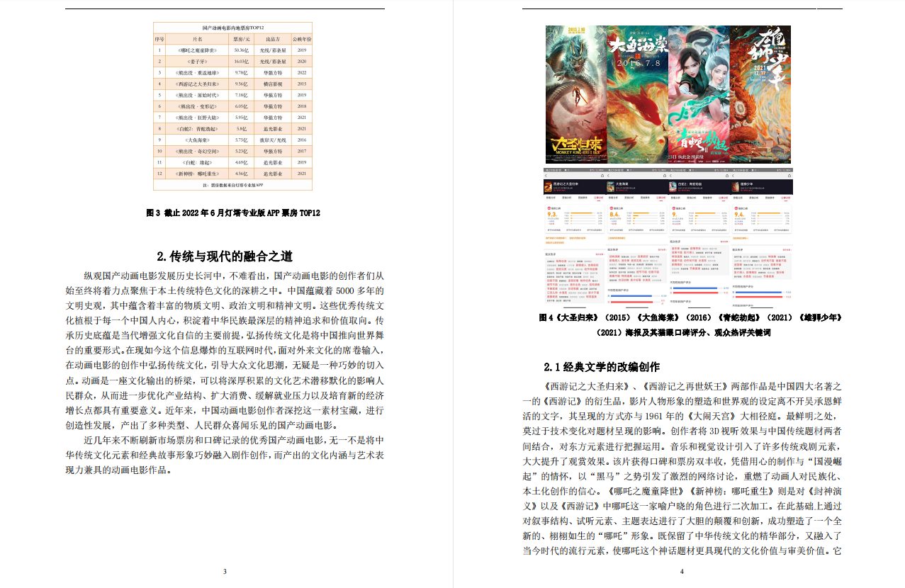This screenshot has width=905, height=588.
Task: Click the 4.56亿 box office value
Action: tap(241, 173)
